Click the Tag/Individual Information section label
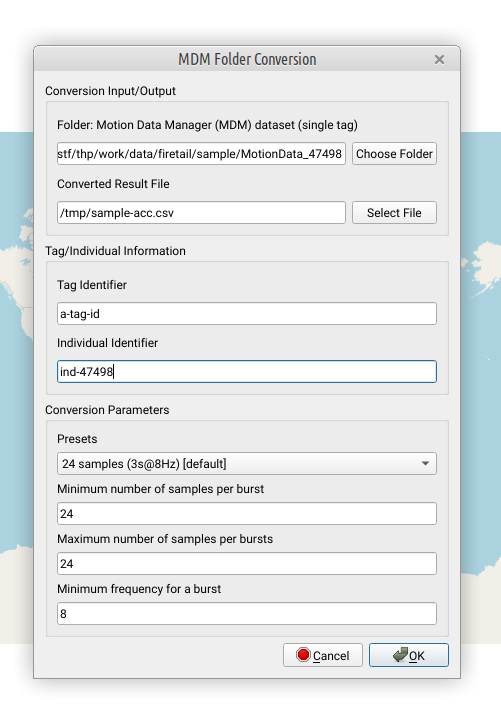 [115, 251]
